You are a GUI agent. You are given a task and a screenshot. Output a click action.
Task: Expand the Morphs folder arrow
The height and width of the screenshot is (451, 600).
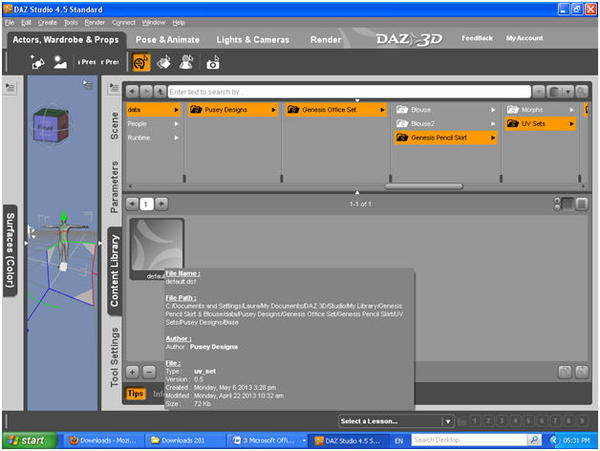(571, 110)
